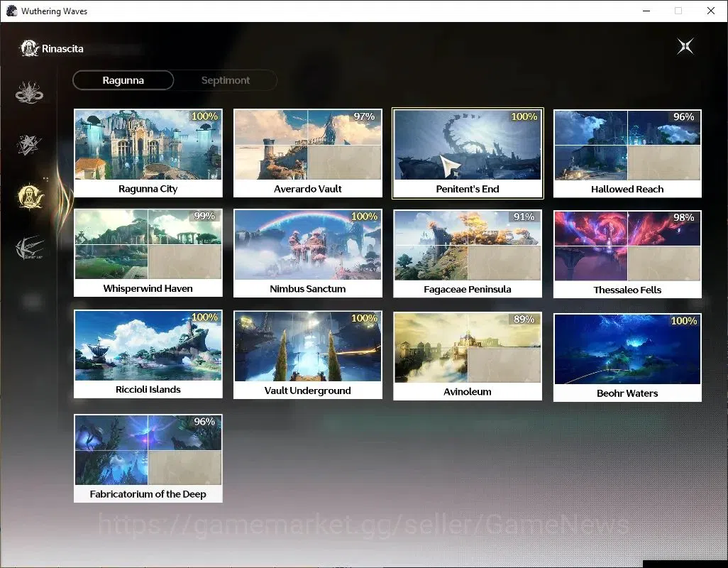This screenshot has width=728, height=568.
Task: Open the Vault Underground area card
Action: point(308,355)
